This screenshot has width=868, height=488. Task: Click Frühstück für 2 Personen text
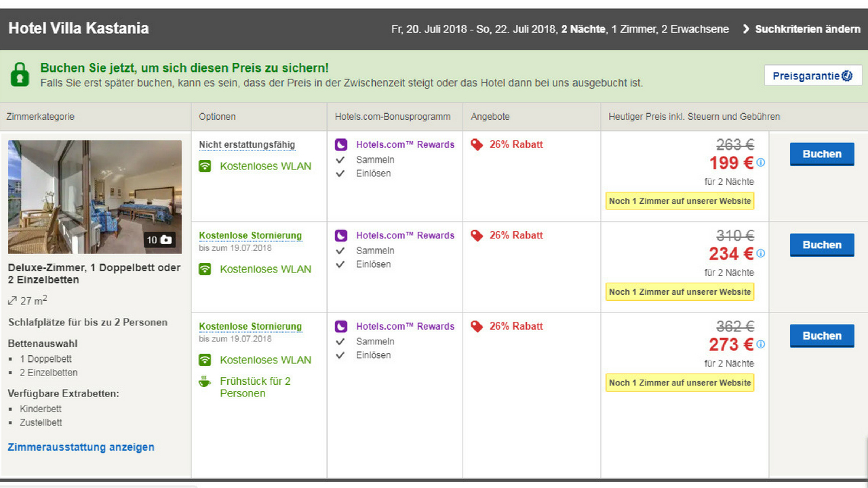coord(255,387)
